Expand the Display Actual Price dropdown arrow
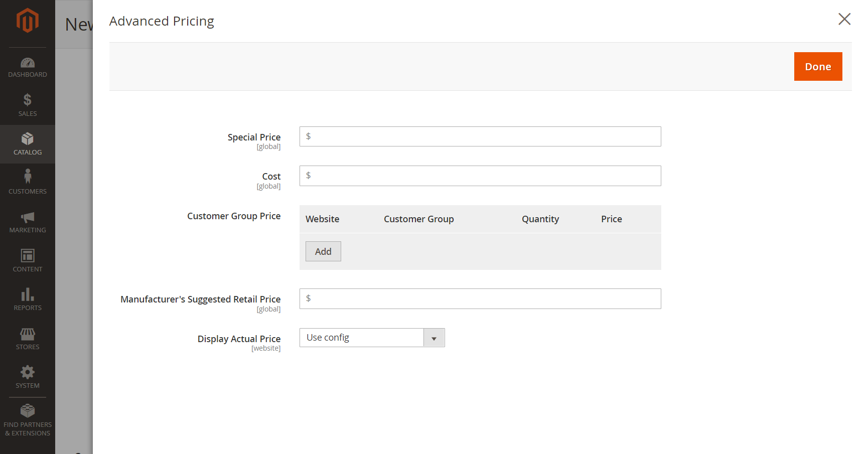This screenshot has width=868, height=454. [434, 338]
